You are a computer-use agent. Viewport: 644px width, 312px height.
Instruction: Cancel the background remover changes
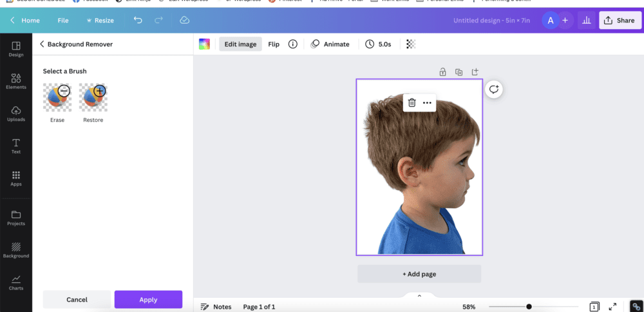point(77,300)
